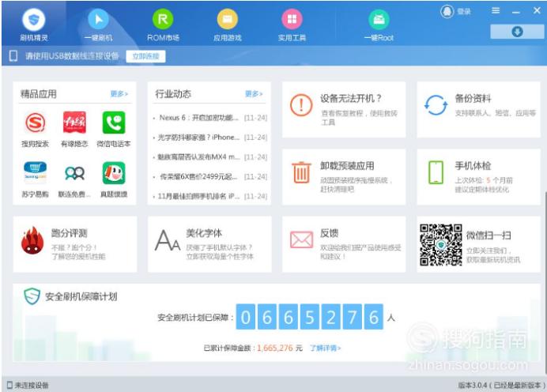Click the 反馈 envelope icon
Image resolution: width=547 pixels, height=392 pixels.
pos(301,239)
